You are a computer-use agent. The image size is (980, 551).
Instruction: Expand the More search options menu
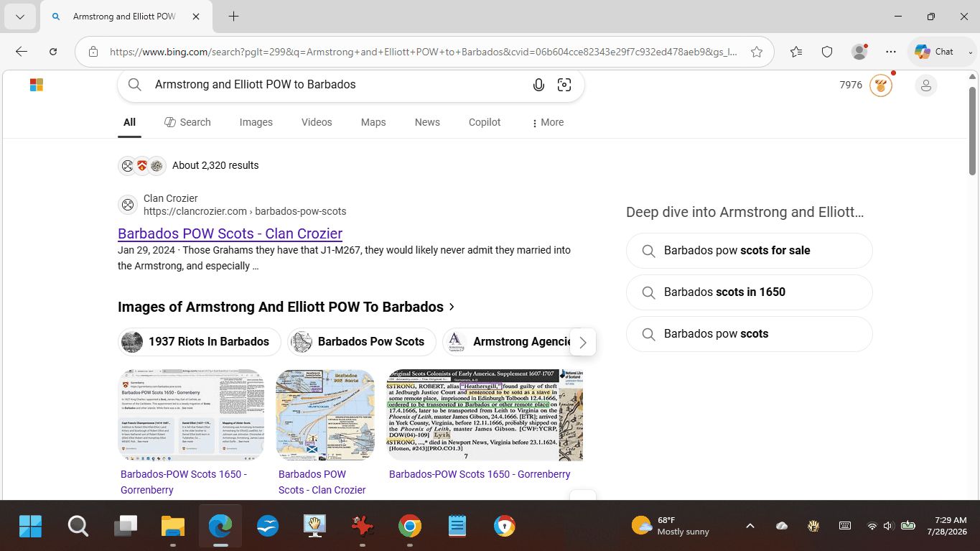point(547,122)
